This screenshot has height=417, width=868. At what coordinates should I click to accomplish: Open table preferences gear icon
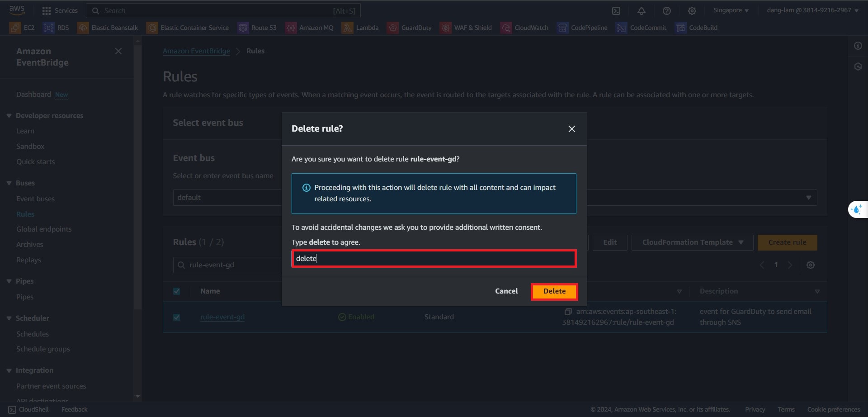point(810,265)
